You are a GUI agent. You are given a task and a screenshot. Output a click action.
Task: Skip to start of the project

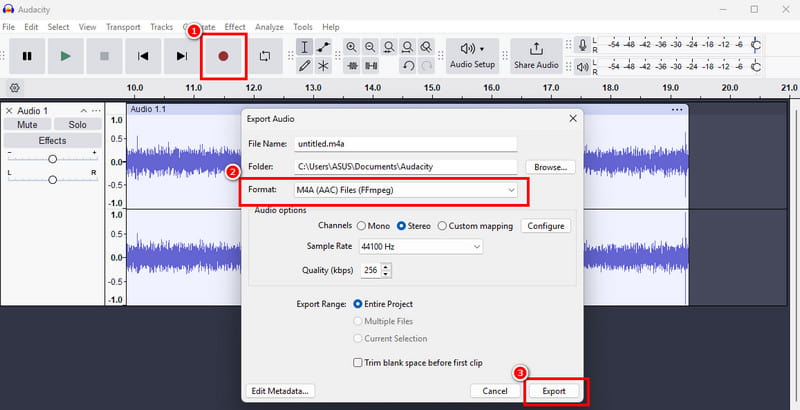tap(143, 56)
